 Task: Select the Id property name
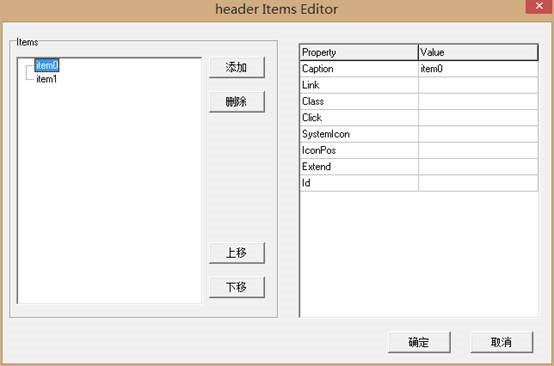(x=359, y=183)
